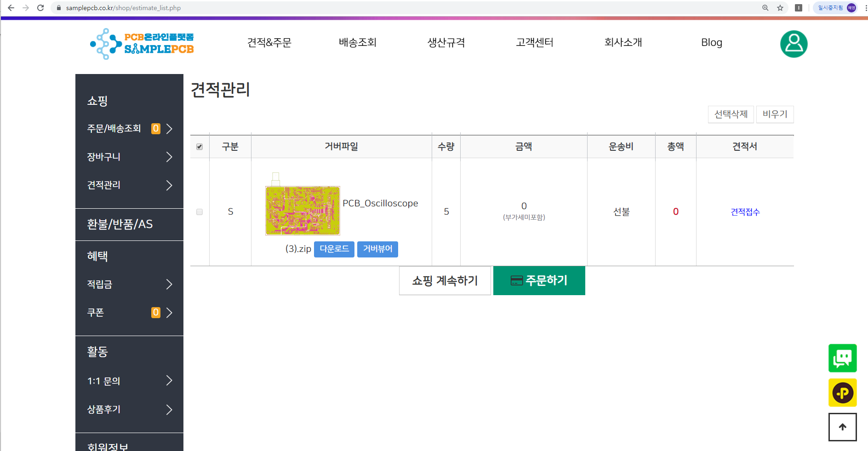Click the 견적접수 link
Screen dimensions: 868x451
(745, 212)
